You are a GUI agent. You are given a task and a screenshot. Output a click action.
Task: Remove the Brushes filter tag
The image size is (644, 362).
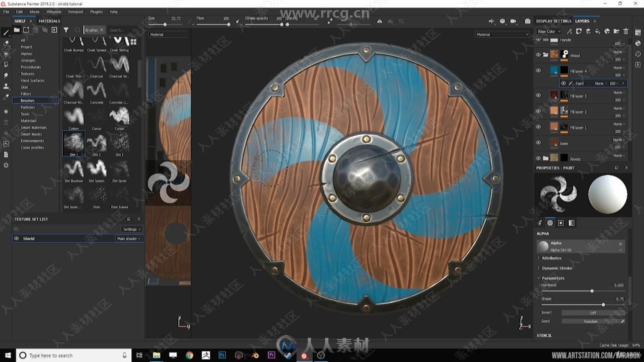point(101,30)
